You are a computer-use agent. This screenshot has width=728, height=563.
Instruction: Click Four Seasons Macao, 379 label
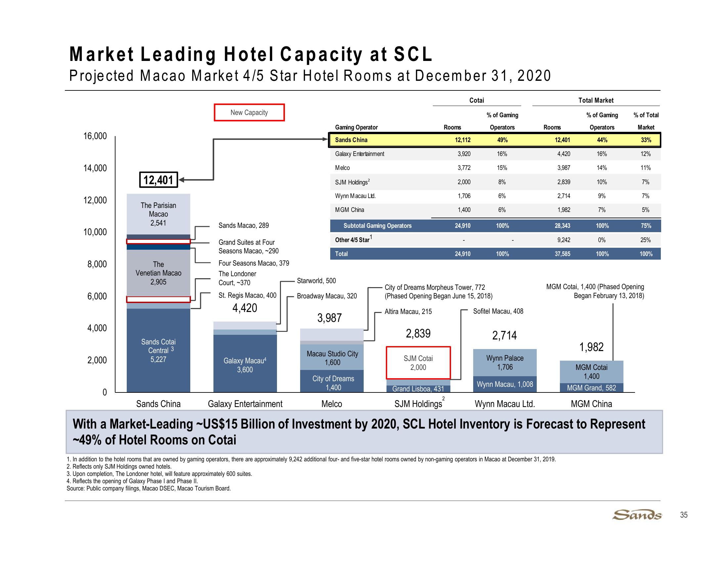pos(254,263)
